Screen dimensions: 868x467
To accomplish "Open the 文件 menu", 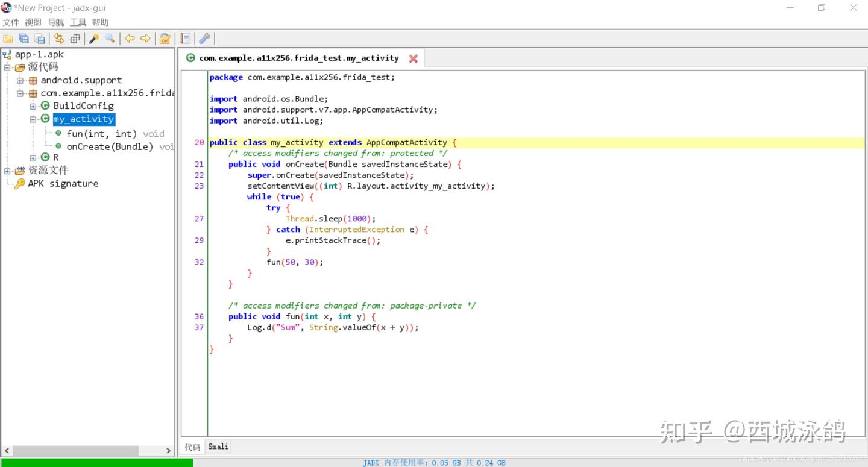I will (11, 22).
